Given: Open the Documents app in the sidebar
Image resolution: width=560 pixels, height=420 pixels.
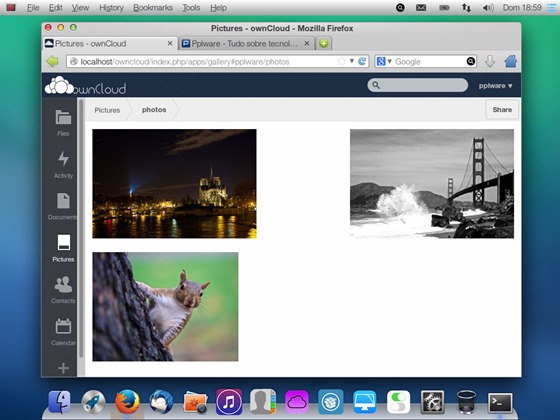Looking at the screenshot, I should (x=63, y=206).
